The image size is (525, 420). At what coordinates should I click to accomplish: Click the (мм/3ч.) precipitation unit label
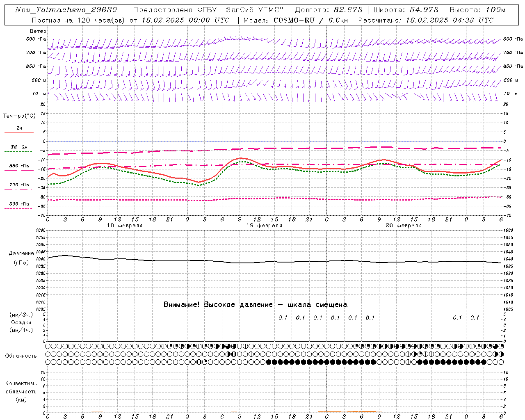coord(21,315)
